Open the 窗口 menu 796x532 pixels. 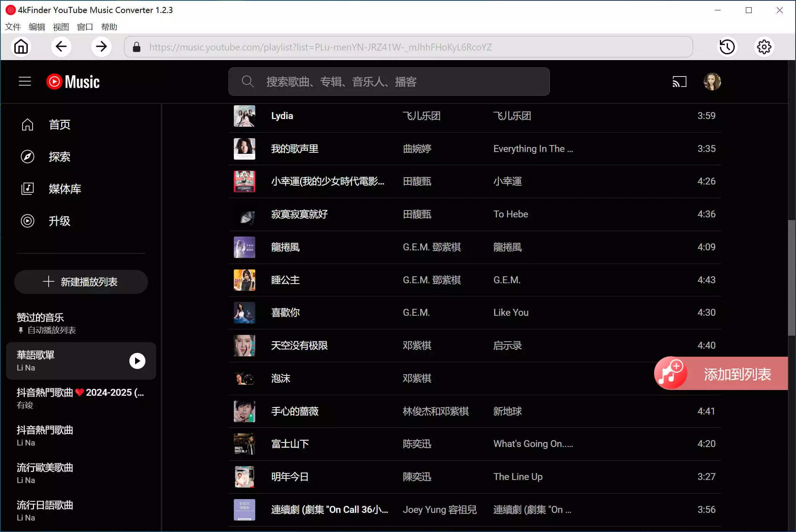pyautogui.click(x=85, y=27)
